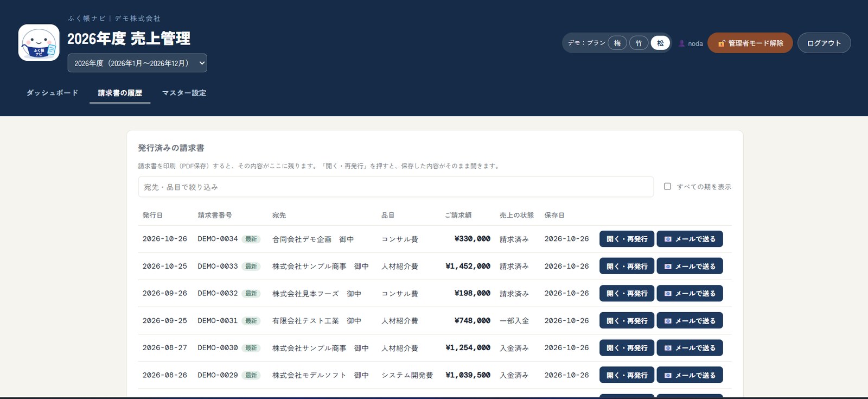The image size is (868, 399).
Task: Select the 竹 plan toggle
Action: (x=639, y=43)
